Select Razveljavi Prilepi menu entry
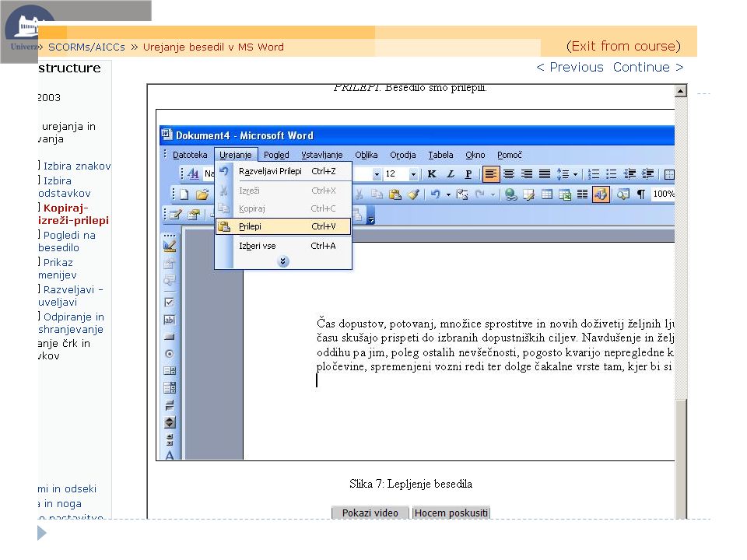 pos(284,171)
